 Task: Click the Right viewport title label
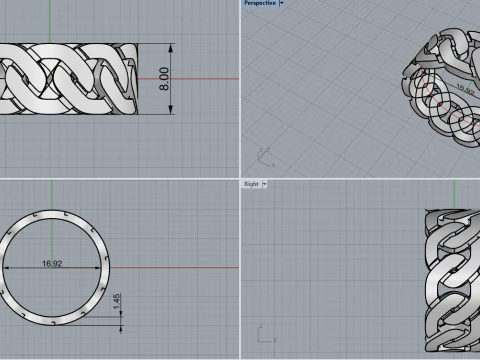pos(251,184)
